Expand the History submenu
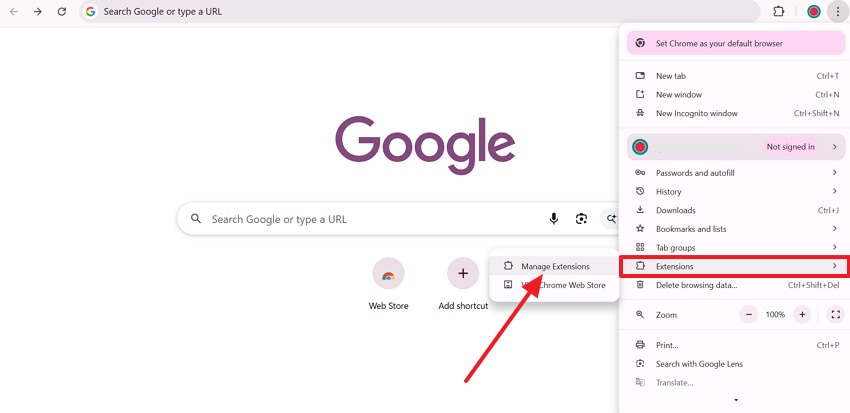Screen dimensions: 850x413 click(736, 191)
